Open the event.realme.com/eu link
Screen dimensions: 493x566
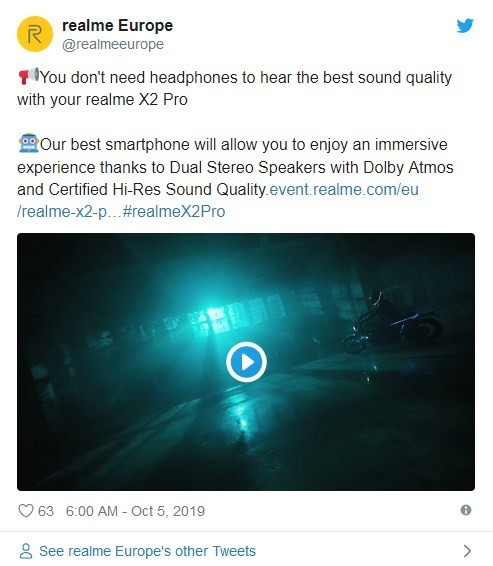344,190
